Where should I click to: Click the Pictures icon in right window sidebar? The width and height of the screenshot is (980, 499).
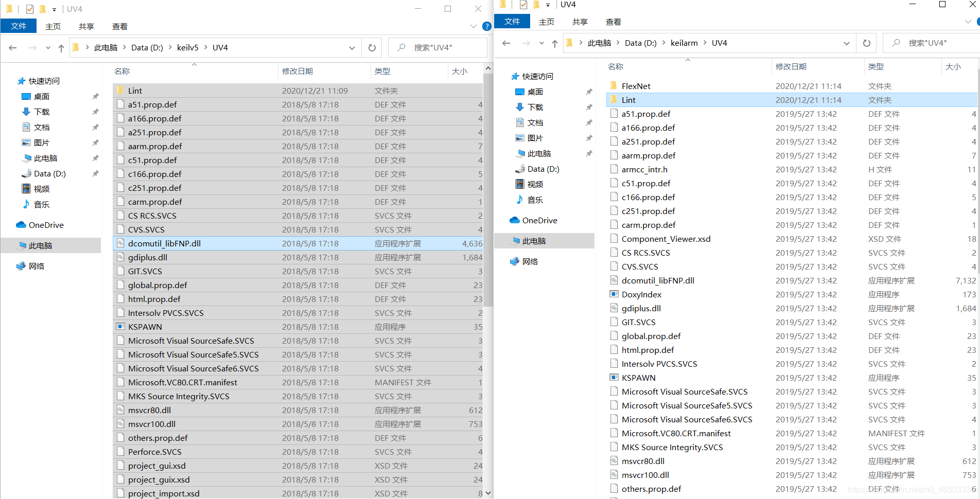click(520, 138)
